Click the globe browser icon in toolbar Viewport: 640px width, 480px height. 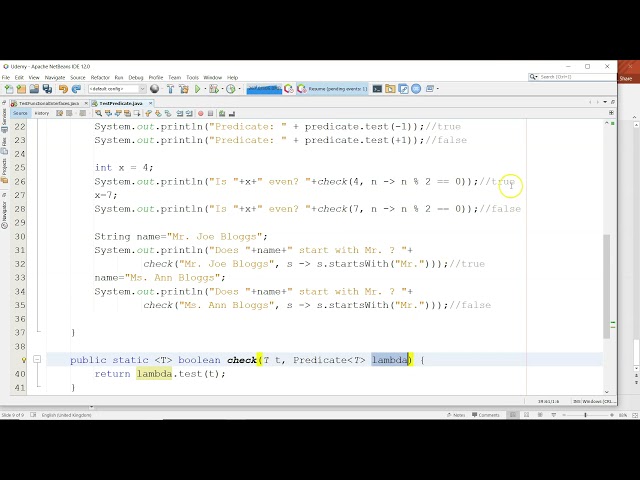tap(154, 89)
